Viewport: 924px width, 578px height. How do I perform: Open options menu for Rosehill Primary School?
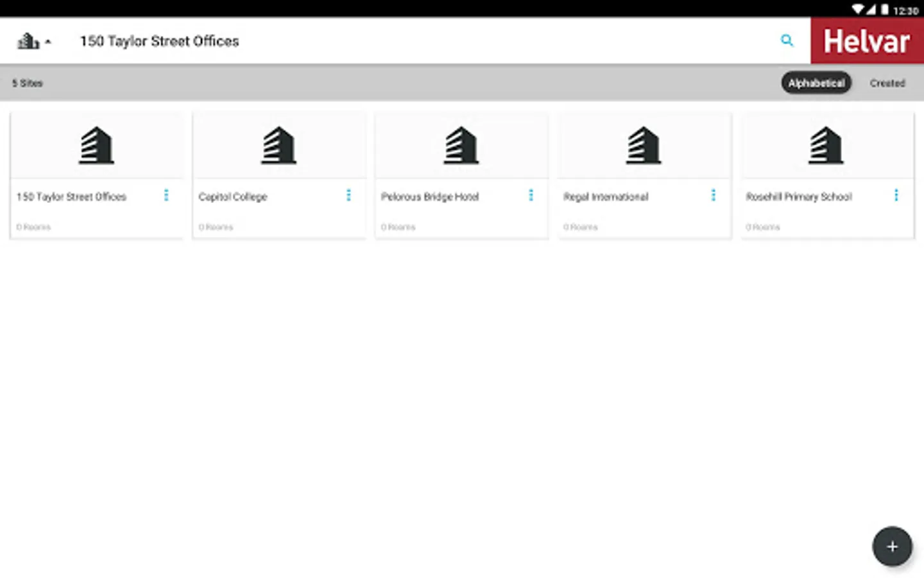[896, 195]
